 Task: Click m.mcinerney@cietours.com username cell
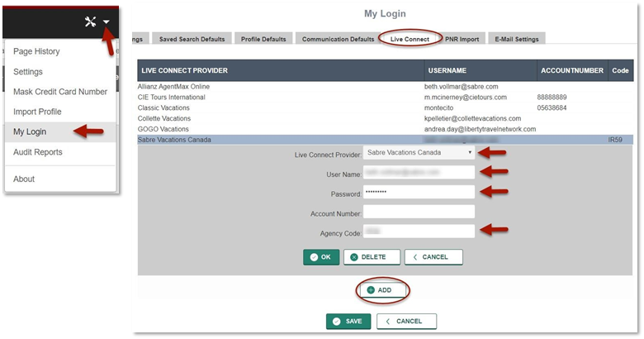coord(466,97)
